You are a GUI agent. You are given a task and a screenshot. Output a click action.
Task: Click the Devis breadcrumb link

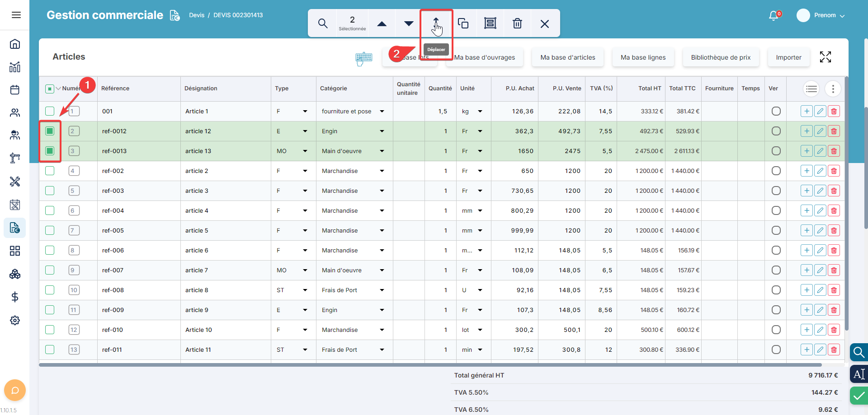coord(197,15)
